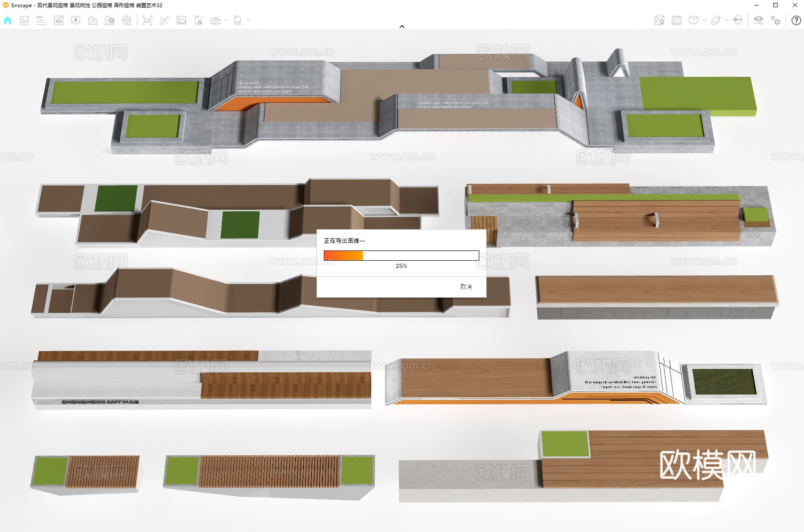Expand the 360 panorama dropdown arrow

(226, 21)
